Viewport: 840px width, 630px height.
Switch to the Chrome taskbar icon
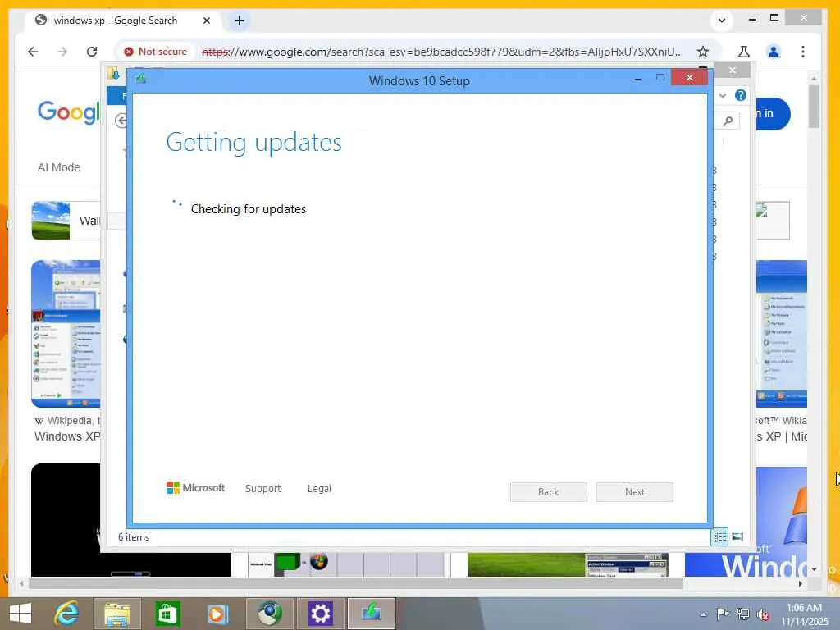pyautogui.click(x=269, y=614)
